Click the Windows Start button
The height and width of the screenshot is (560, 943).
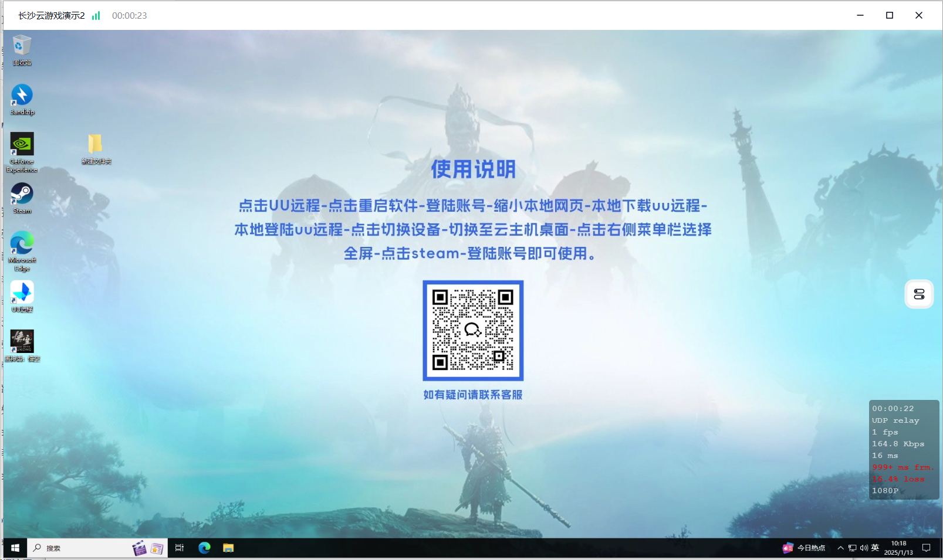click(15, 548)
